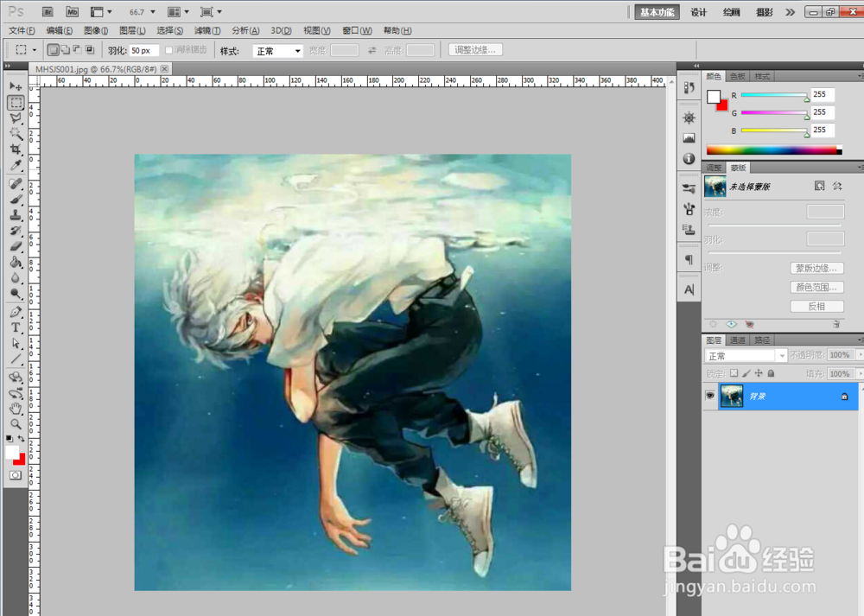Select the Rectangular Marquee tool
864x616 pixels.
(16, 103)
